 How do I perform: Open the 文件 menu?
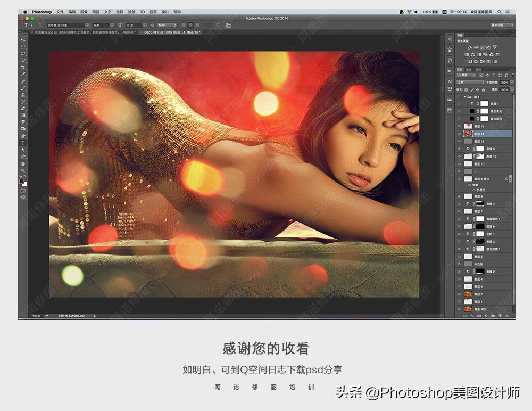point(60,12)
